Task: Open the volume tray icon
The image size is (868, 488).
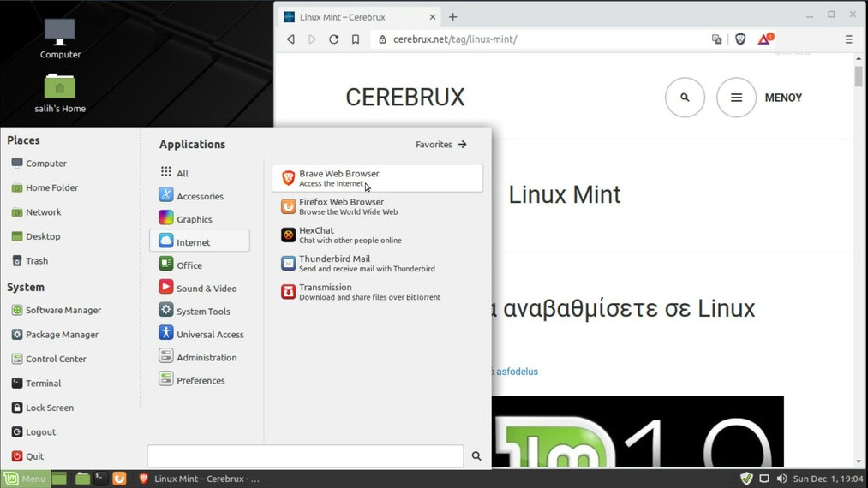Action: tap(781, 479)
